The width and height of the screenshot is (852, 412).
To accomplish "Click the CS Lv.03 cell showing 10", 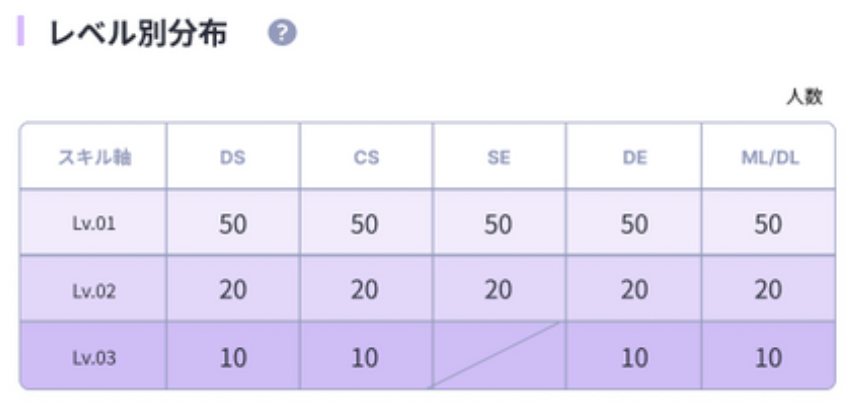I will click(366, 357).
